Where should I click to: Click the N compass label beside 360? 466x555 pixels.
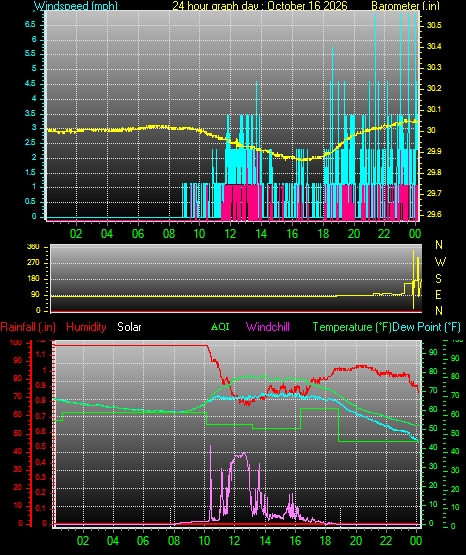[439, 245]
